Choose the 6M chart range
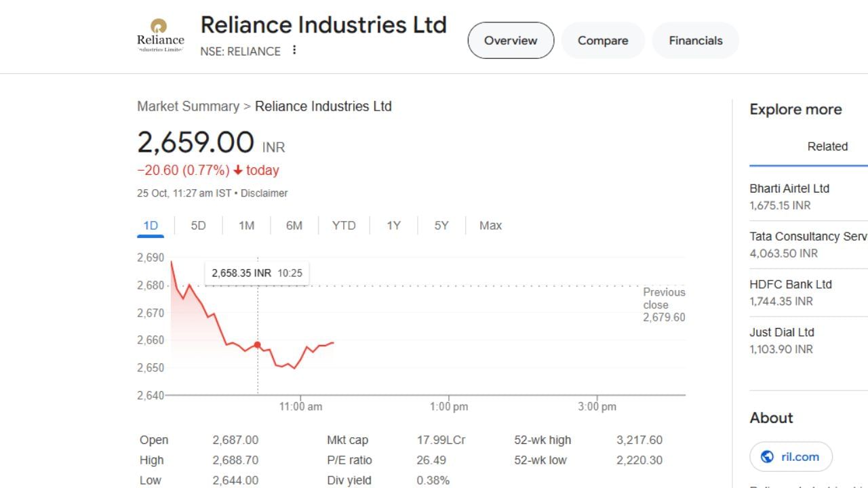Screen dimensions: 868x488 pyautogui.click(x=294, y=226)
